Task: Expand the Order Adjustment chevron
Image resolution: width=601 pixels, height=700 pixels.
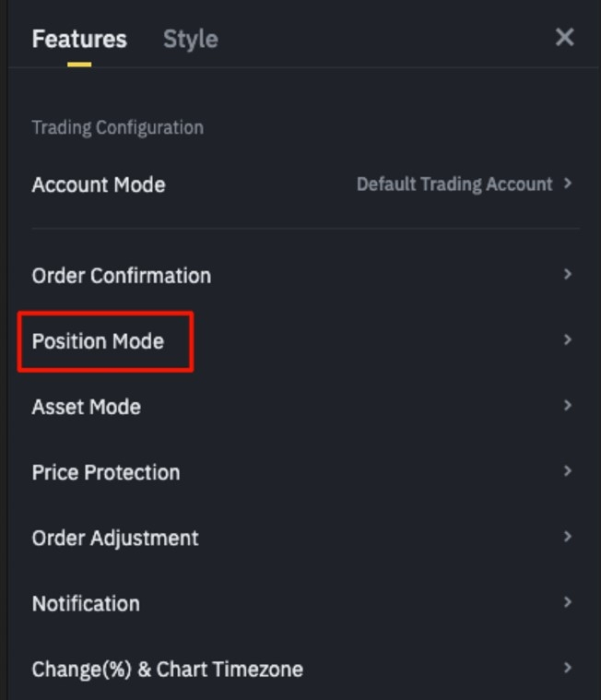Action: [568, 537]
